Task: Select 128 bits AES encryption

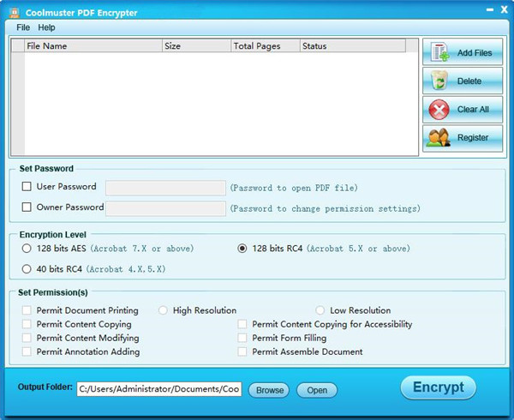Action: tap(27, 249)
